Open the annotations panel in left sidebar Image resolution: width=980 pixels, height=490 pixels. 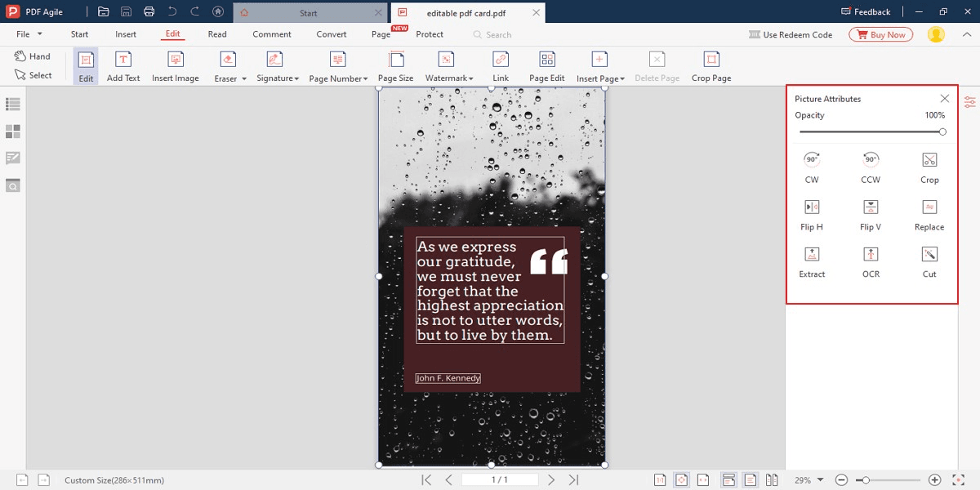point(12,158)
